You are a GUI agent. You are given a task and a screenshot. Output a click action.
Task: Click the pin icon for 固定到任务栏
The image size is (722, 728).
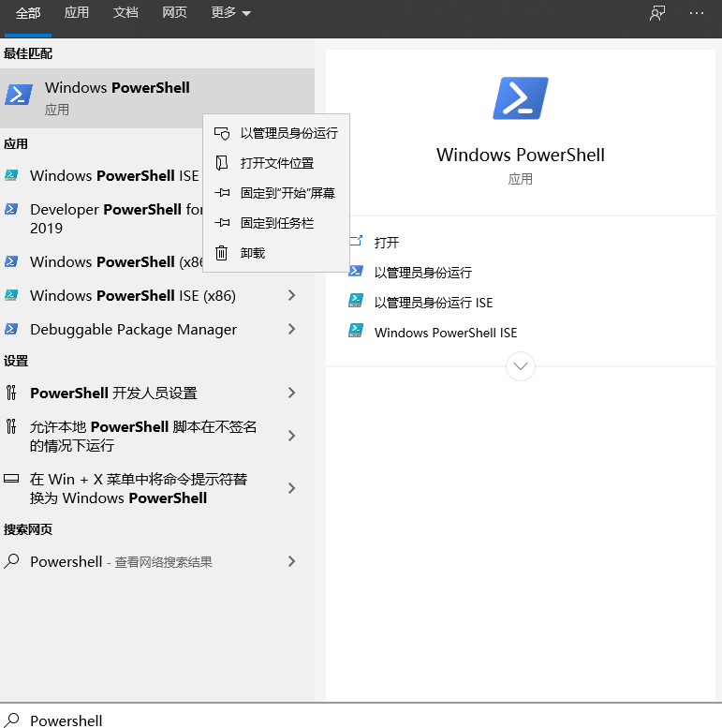(222, 223)
